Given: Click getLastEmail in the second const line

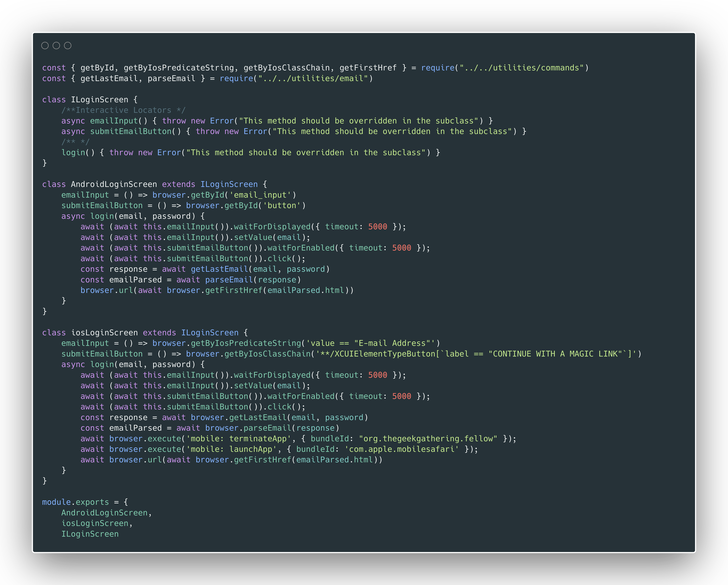Looking at the screenshot, I should 109,78.
